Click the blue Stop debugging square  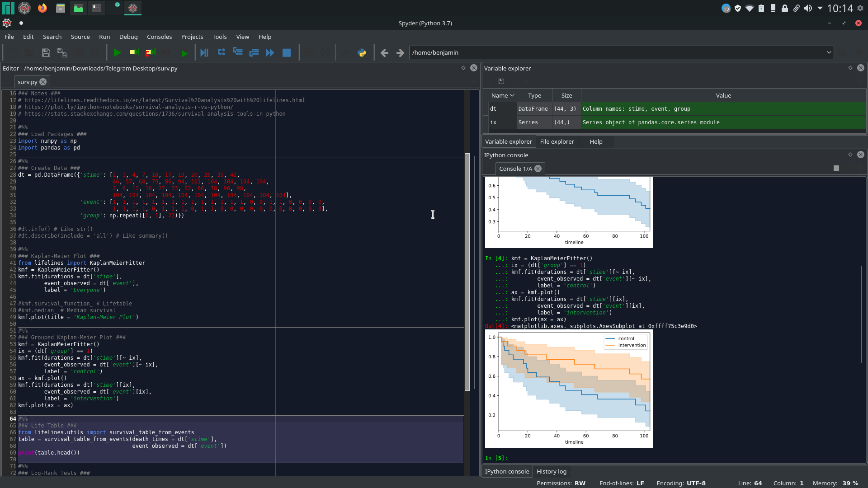click(286, 53)
